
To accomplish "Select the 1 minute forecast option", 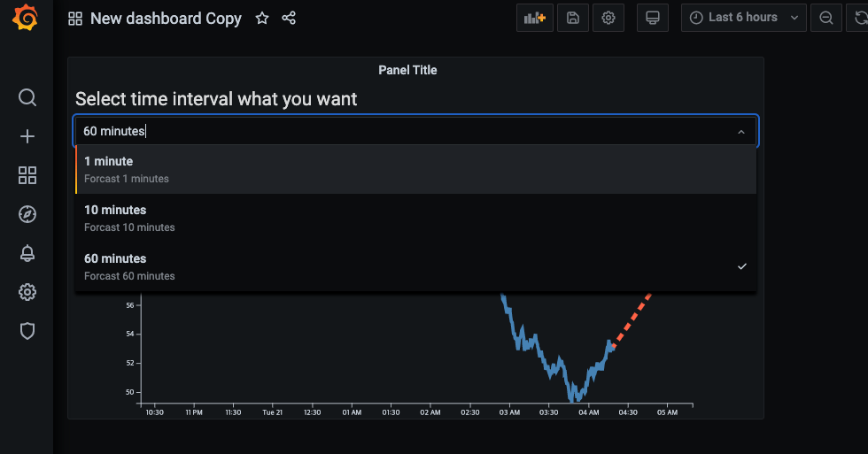I will (x=415, y=169).
